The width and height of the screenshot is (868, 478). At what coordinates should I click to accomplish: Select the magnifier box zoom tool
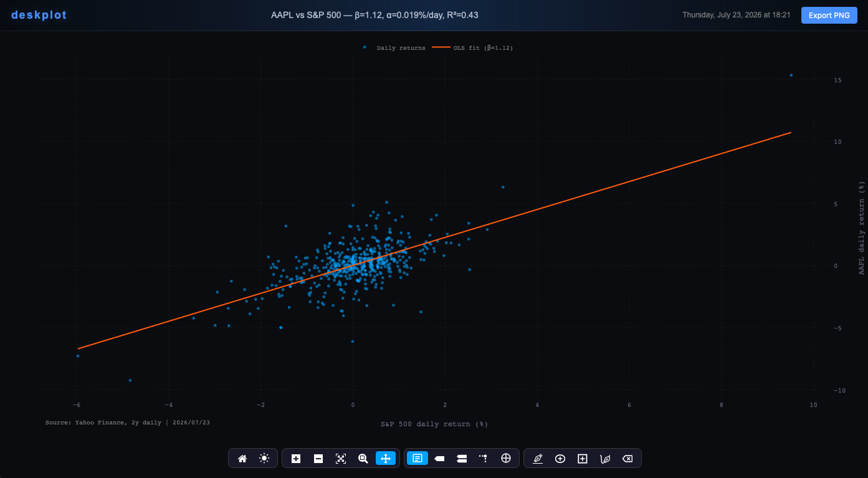(x=363, y=459)
